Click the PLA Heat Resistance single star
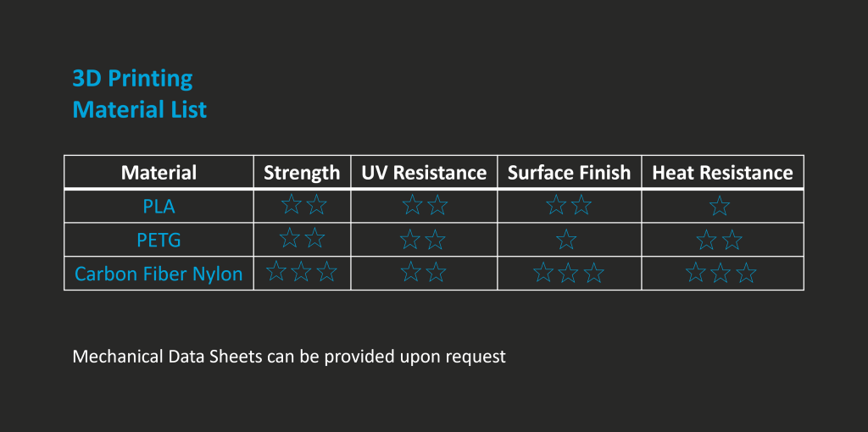This screenshot has width=868, height=432. [x=720, y=206]
